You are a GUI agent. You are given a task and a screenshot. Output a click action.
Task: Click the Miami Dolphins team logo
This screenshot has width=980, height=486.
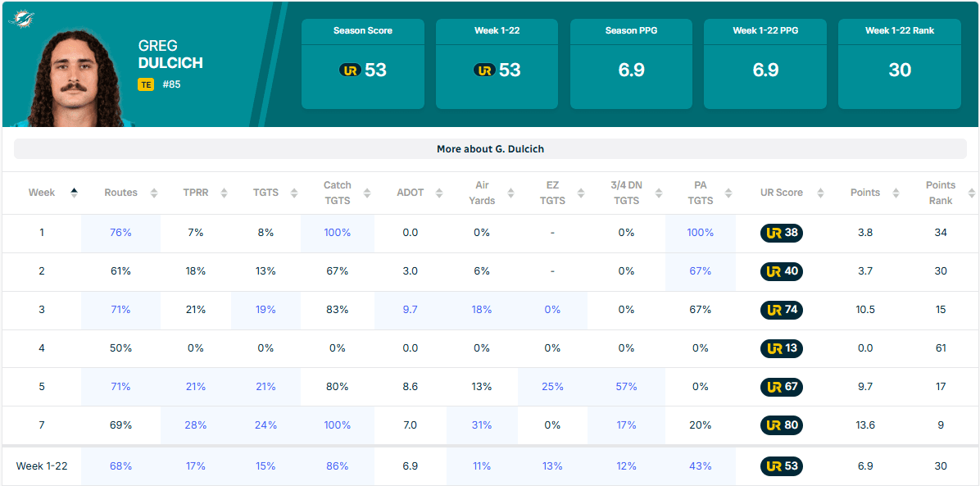point(21,19)
